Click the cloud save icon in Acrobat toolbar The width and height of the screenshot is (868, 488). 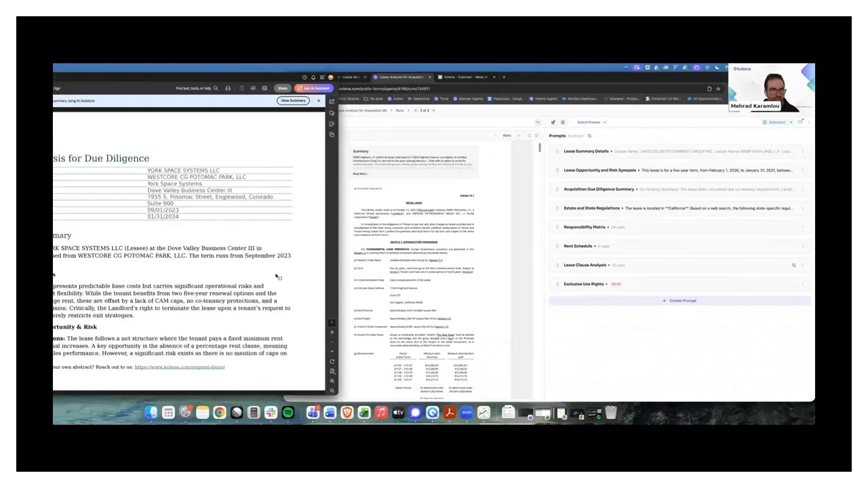tap(253, 88)
